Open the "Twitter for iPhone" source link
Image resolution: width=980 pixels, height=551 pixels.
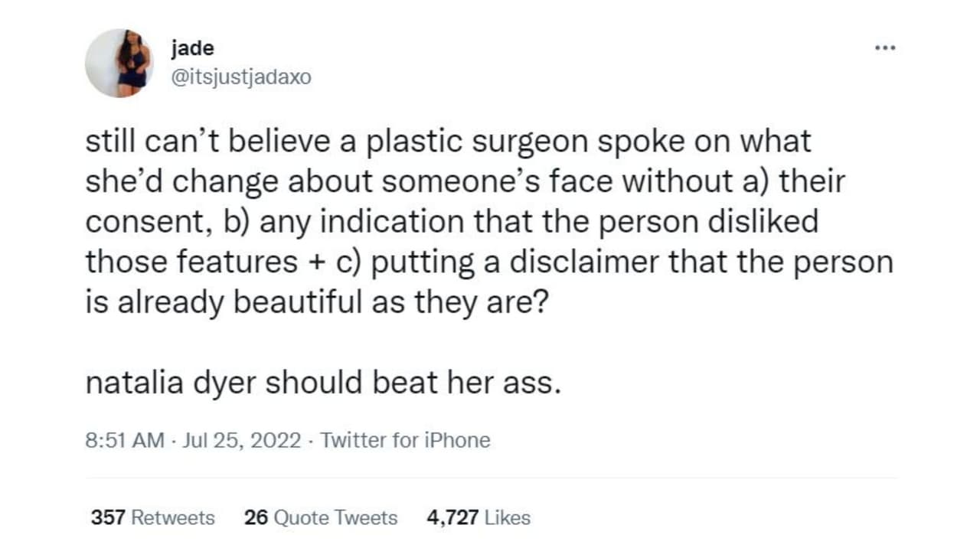(405, 440)
